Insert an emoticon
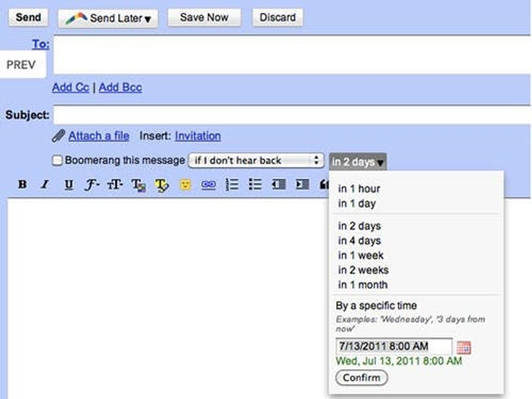Viewport: 532px width, 399px height. point(185,184)
